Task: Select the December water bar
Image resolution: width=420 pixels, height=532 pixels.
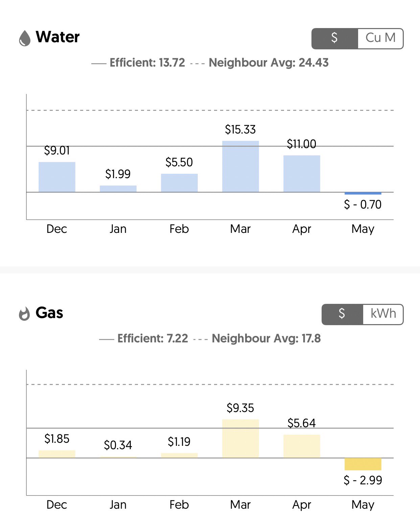Action: click(57, 177)
